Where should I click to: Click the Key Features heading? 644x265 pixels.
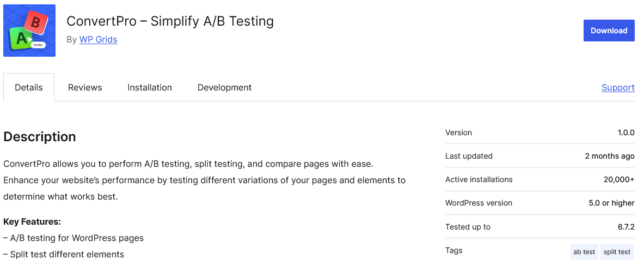coord(32,222)
